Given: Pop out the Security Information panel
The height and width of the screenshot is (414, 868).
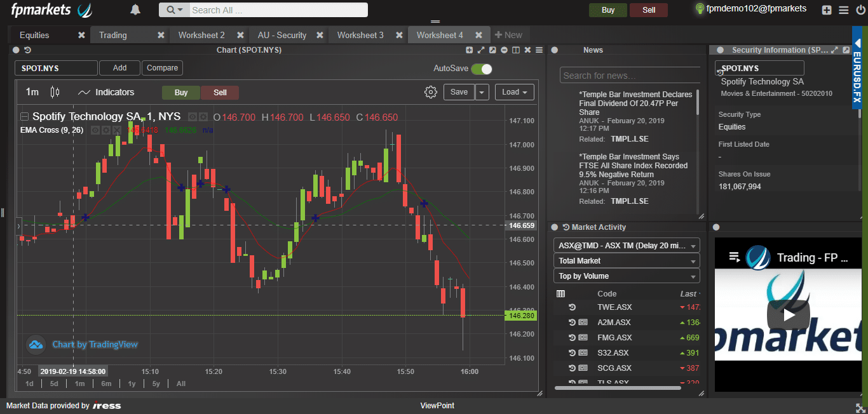Looking at the screenshot, I should [x=847, y=50].
